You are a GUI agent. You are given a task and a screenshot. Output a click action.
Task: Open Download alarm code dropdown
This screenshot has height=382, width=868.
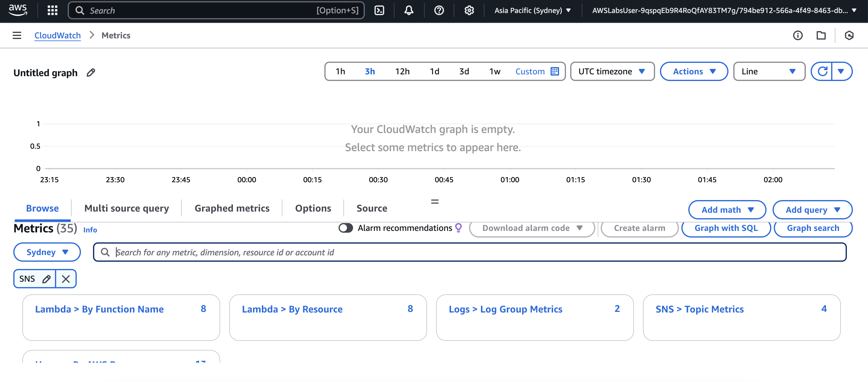(532, 228)
